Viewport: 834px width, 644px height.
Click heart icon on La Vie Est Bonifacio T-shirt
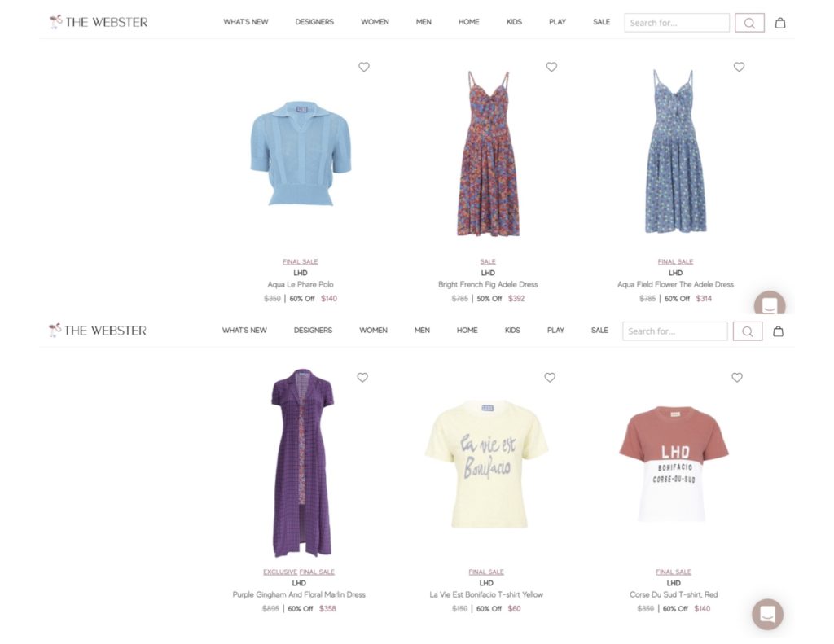[550, 378]
